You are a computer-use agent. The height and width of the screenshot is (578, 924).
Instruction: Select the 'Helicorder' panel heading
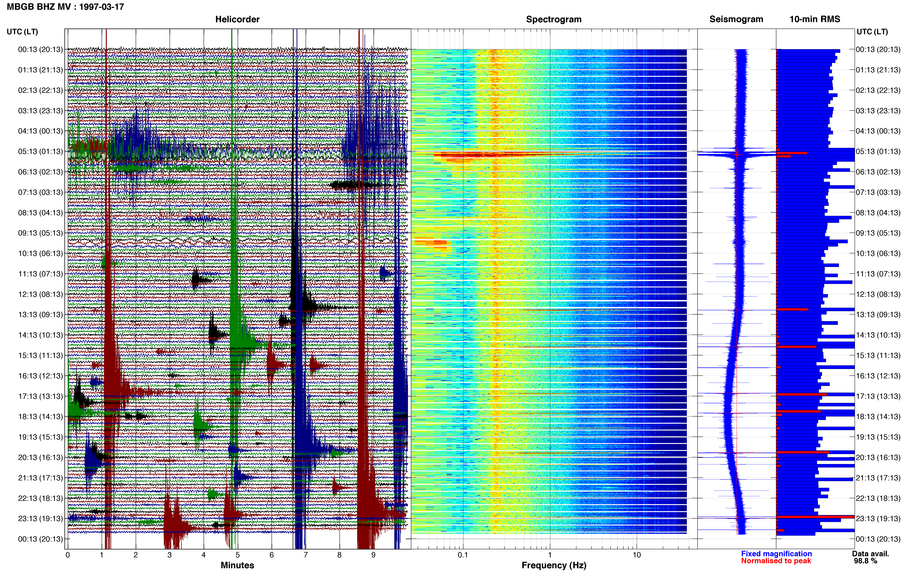click(x=237, y=19)
